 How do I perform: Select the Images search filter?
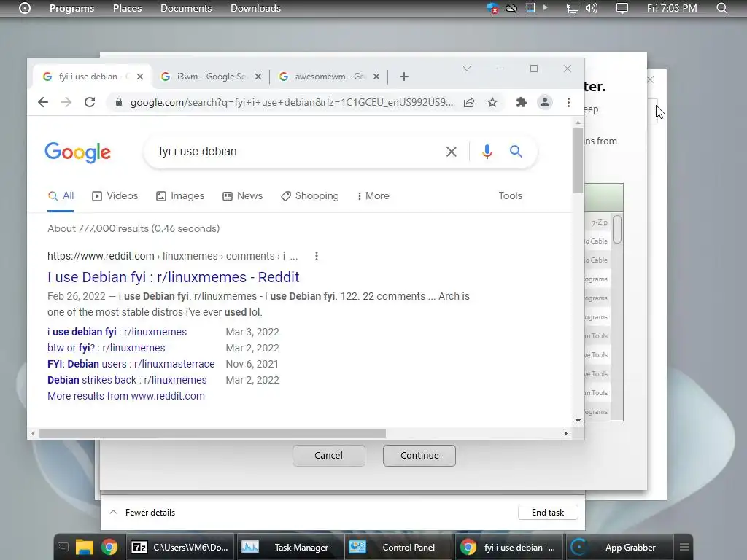[180, 195]
